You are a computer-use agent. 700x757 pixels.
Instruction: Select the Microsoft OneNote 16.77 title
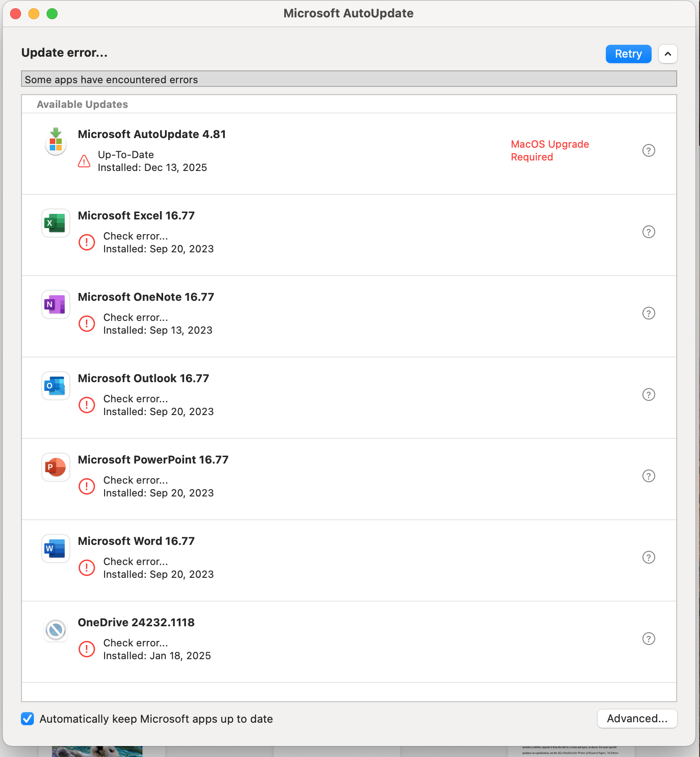[x=146, y=297]
